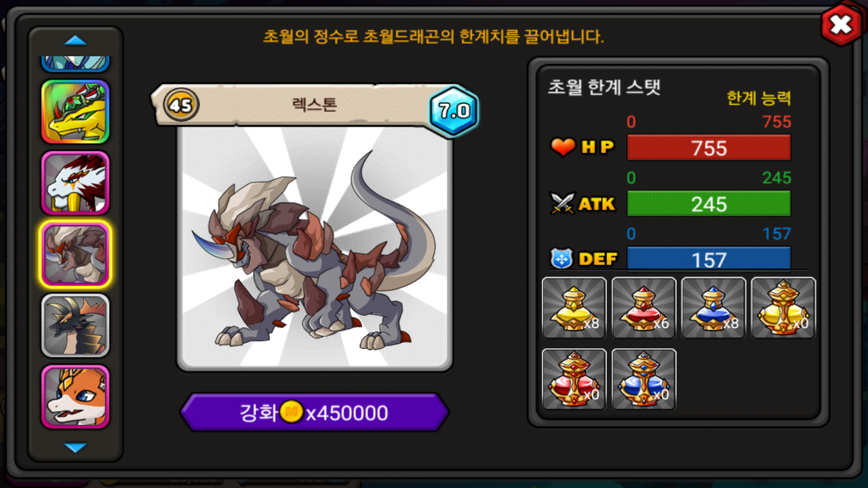868x488 pixels.
Task: Click the blue 7.0 hexagon badge
Action: [x=454, y=111]
